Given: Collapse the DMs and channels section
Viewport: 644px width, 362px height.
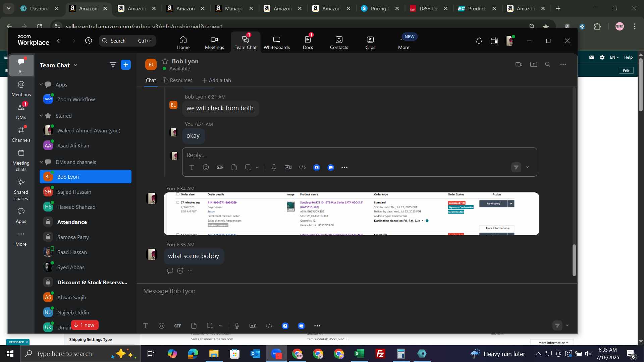Looking at the screenshot, I should click(x=41, y=162).
